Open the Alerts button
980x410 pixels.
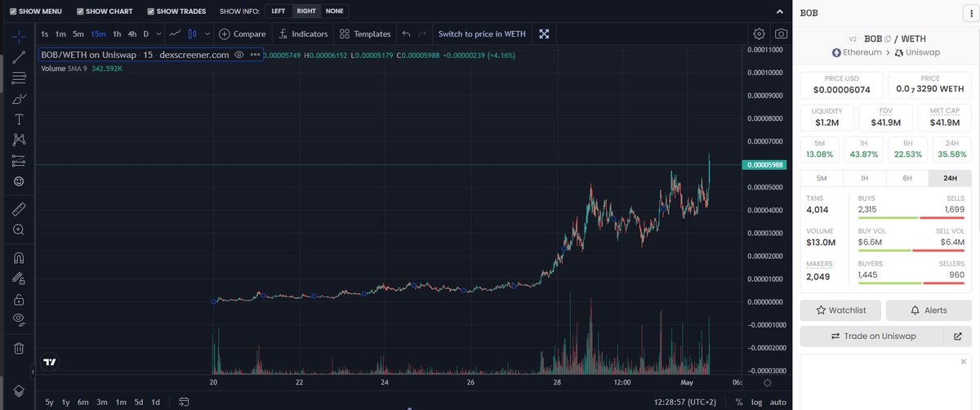[x=929, y=310]
